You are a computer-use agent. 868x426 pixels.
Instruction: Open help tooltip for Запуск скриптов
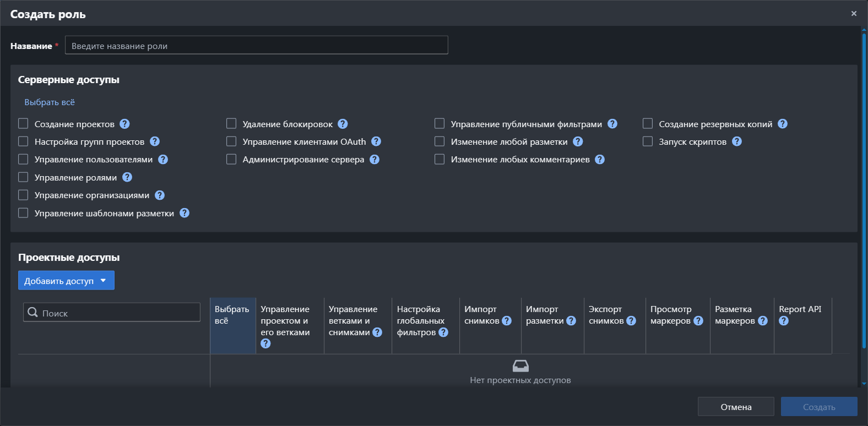(x=737, y=141)
